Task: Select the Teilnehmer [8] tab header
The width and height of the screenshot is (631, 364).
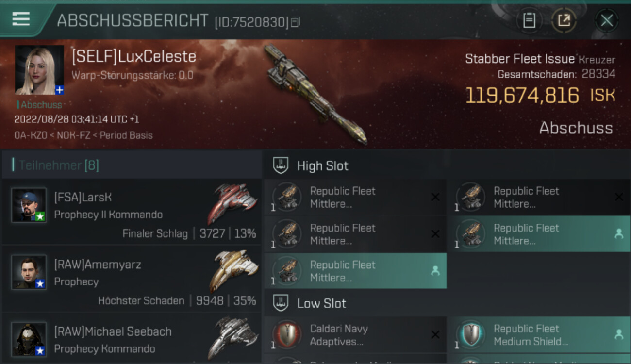Action: (x=132, y=165)
